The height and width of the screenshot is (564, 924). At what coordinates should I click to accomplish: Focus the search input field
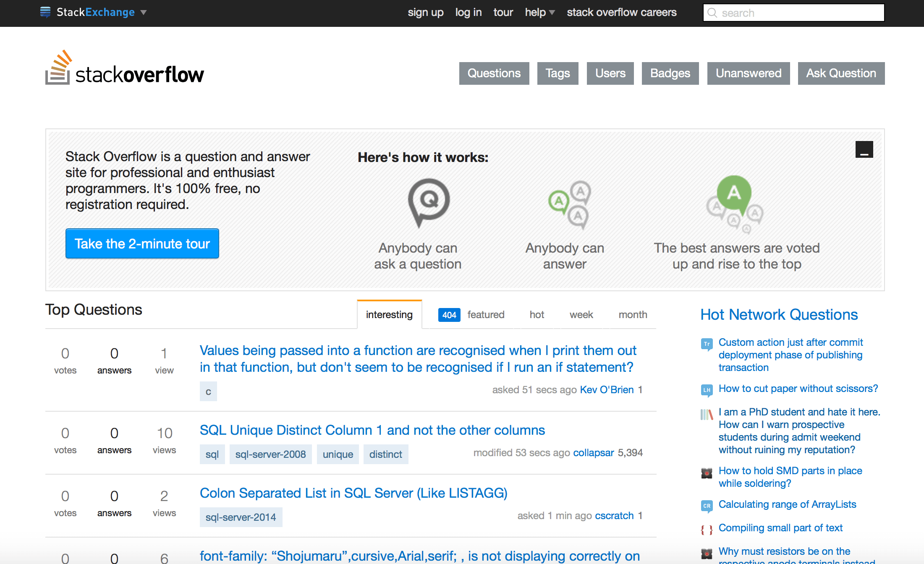point(794,13)
